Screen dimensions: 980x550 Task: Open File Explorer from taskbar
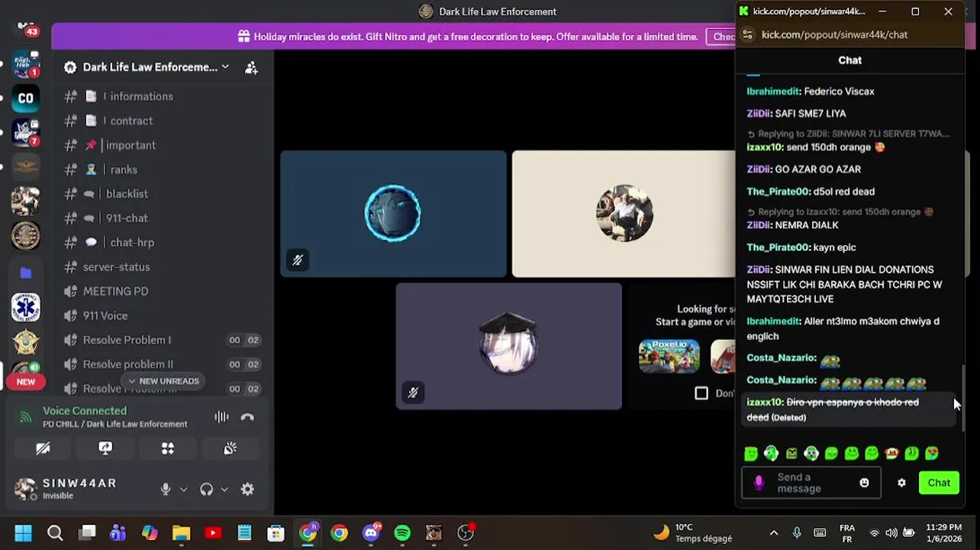point(181,532)
